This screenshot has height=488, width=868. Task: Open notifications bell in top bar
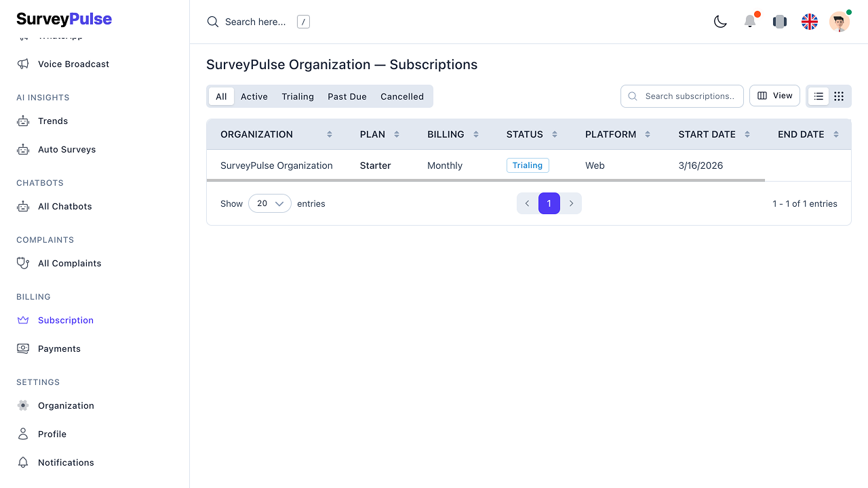pos(750,22)
